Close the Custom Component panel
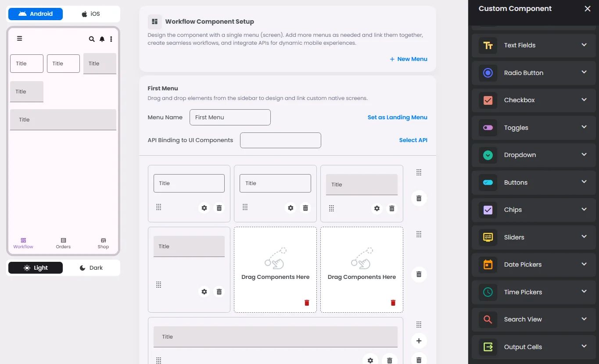599x364 pixels. tap(587, 9)
